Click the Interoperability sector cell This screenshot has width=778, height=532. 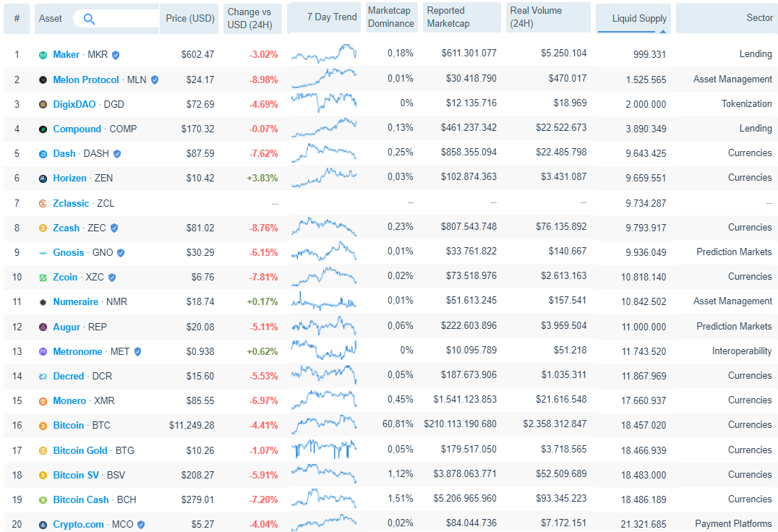742,351
